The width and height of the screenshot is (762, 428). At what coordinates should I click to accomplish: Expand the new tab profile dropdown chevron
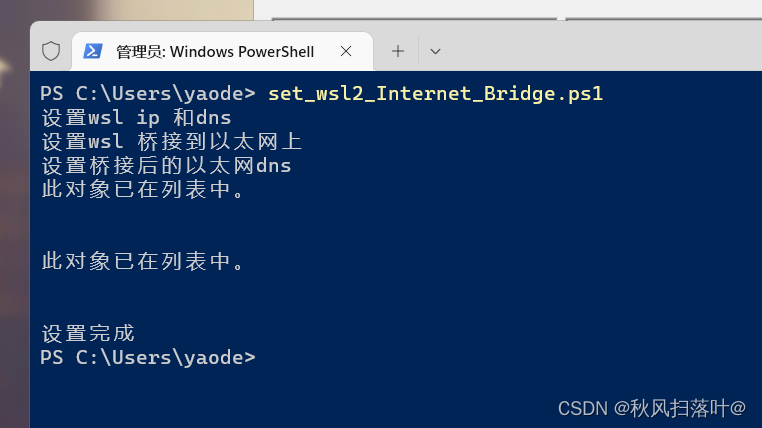click(x=435, y=51)
